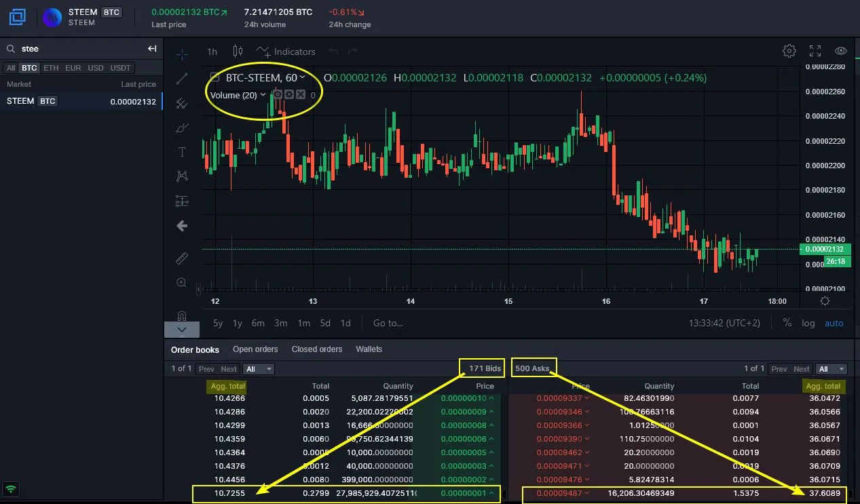Open the Go to... date dialog
Screen dimensions: 860x504
pos(388,323)
